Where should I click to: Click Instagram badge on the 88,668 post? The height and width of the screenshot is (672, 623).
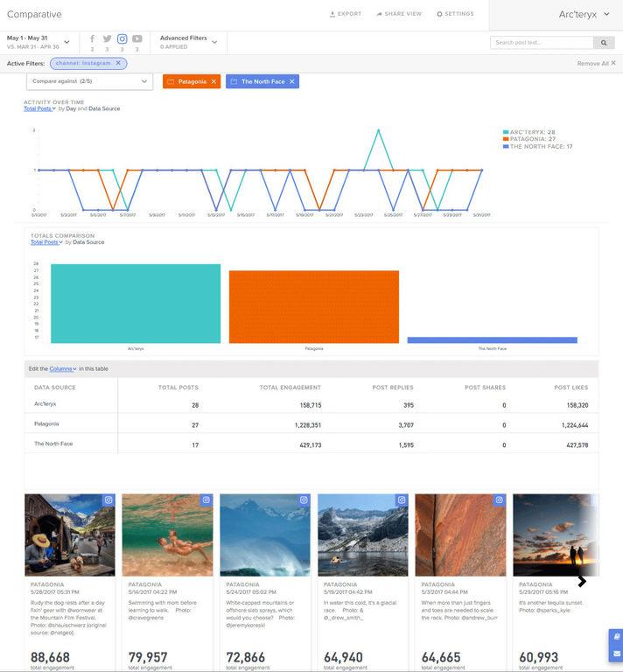[108, 500]
